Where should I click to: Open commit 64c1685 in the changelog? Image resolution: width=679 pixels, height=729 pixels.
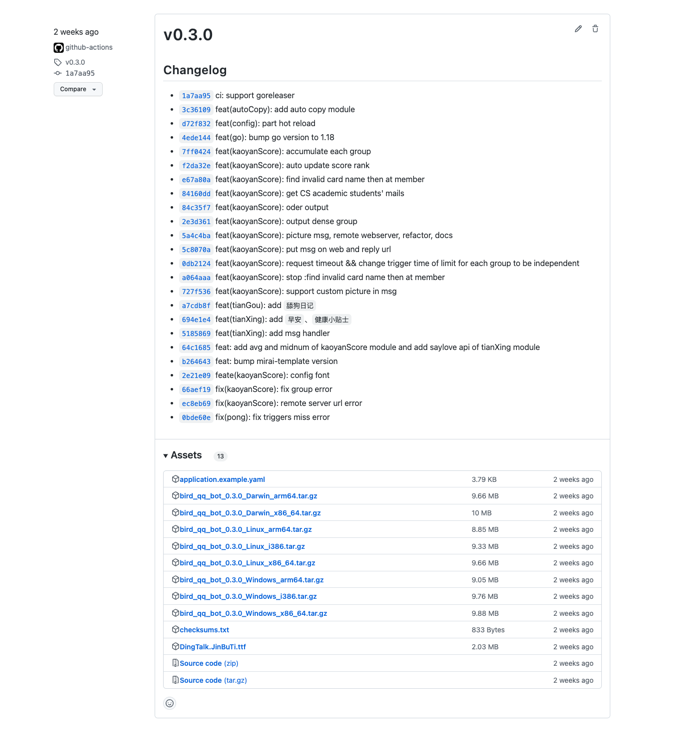tap(196, 348)
